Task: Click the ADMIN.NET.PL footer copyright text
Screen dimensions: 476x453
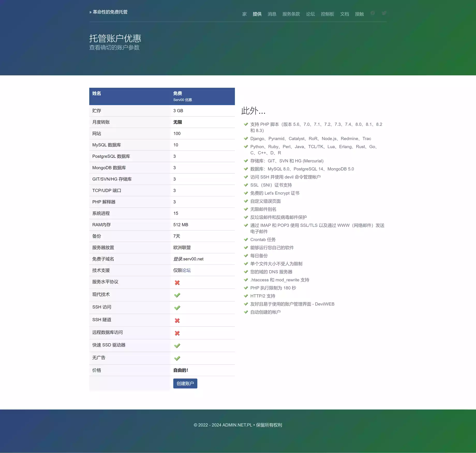Action: [x=237, y=425]
